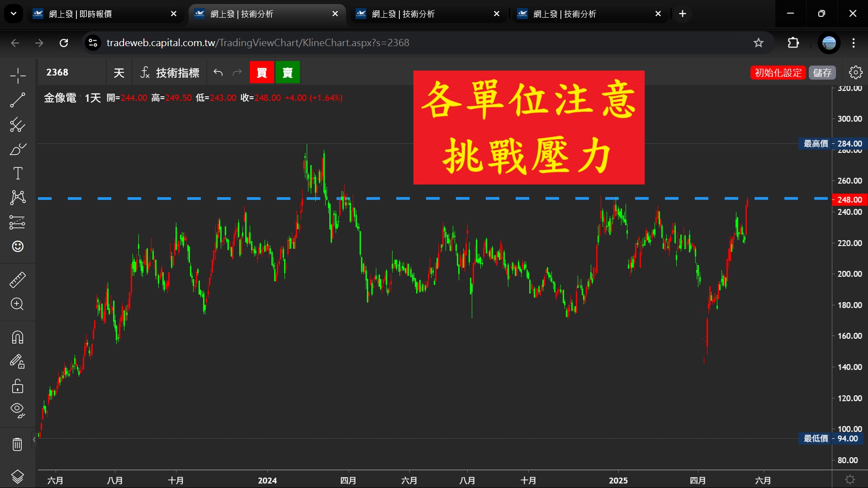Click the 初始化設定 reset button
Screen dimensions: 868x488
(778, 72)
